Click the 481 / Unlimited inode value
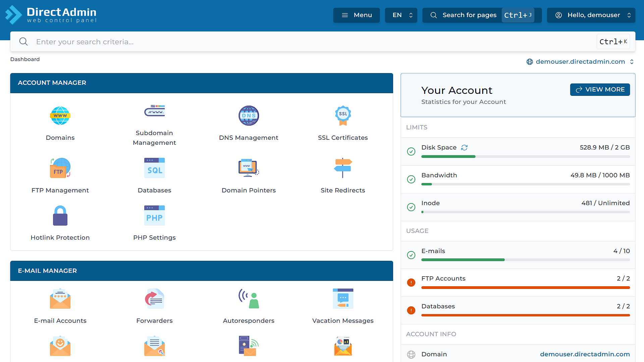This screenshot has height=362, width=644. coord(605,203)
